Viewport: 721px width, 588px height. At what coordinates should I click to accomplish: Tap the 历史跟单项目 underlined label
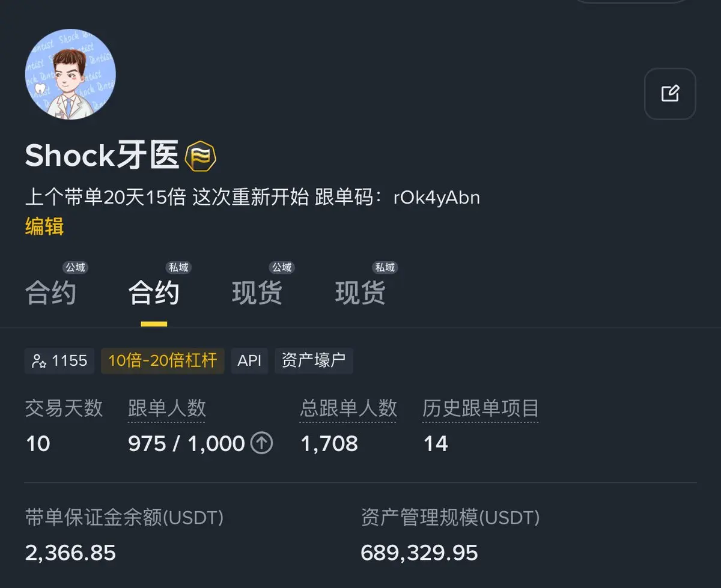click(481, 409)
